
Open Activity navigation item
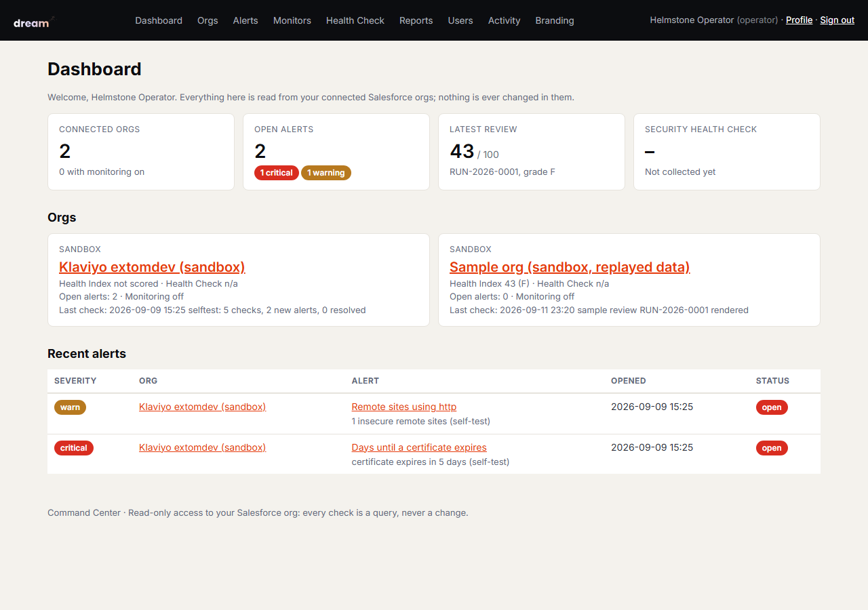click(x=505, y=20)
